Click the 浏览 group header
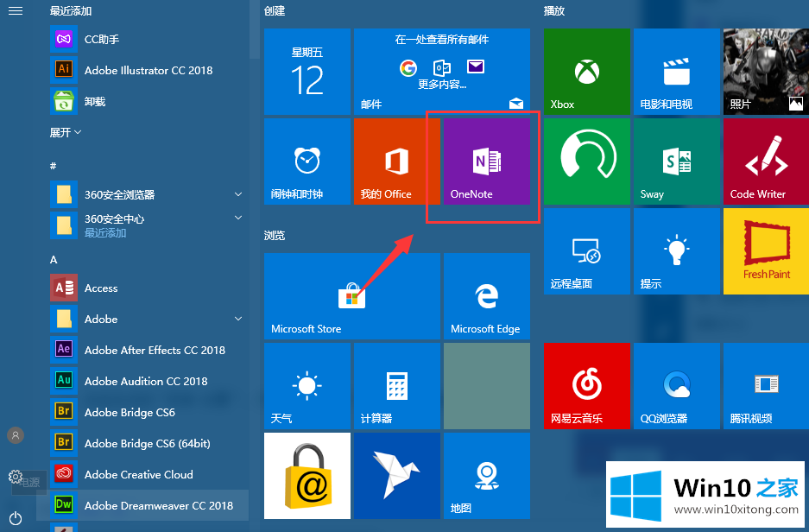 [275, 235]
